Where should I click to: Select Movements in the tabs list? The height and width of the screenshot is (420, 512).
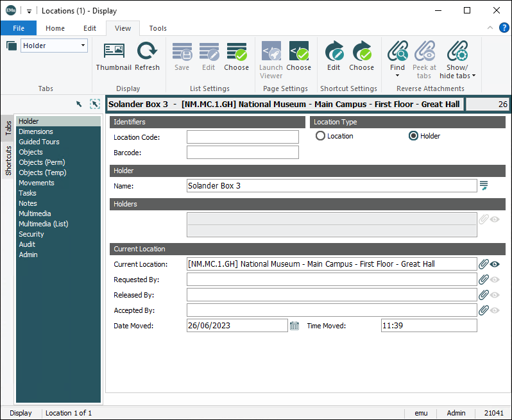[37, 183]
